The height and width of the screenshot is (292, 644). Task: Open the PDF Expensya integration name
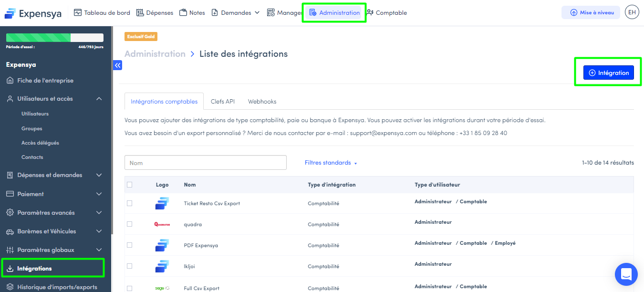tap(201, 245)
